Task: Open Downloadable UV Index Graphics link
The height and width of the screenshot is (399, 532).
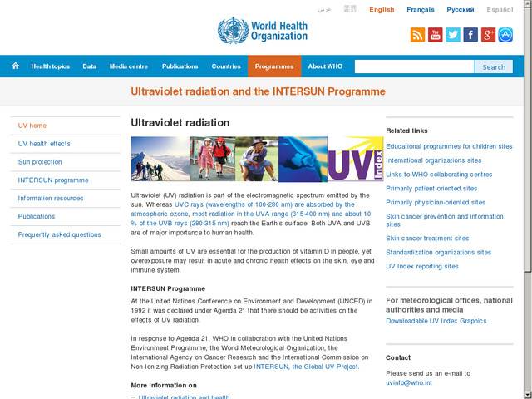Action: click(436, 321)
